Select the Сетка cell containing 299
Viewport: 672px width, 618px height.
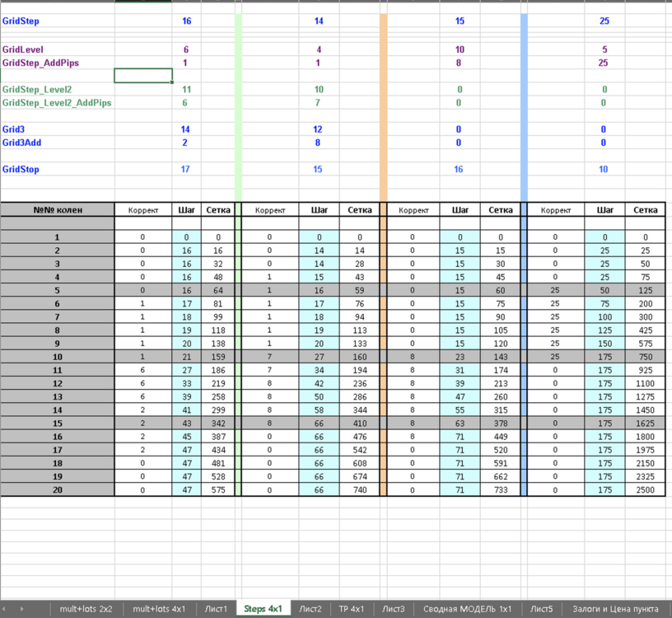(218, 410)
